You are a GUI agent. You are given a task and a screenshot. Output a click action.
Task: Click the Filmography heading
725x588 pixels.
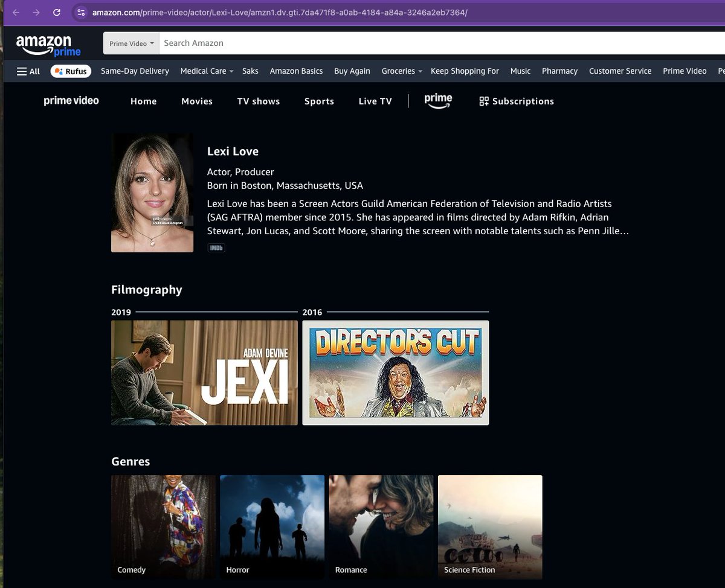coord(147,290)
